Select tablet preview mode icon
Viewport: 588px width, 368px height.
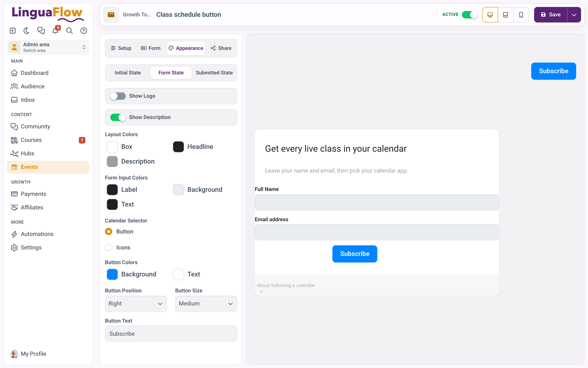click(506, 15)
